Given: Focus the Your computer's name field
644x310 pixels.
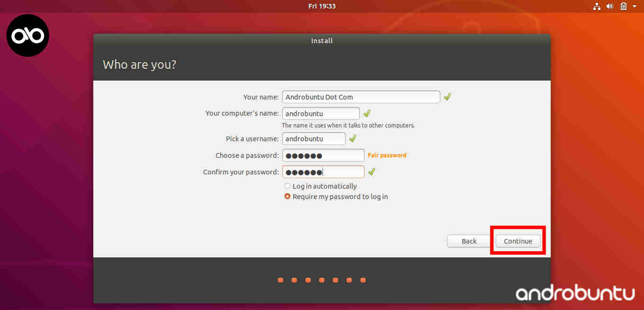Looking at the screenshot, I should (321, 113).
